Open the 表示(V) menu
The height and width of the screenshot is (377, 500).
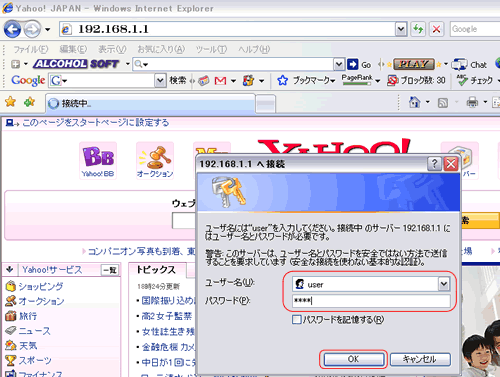pos(112,49)
